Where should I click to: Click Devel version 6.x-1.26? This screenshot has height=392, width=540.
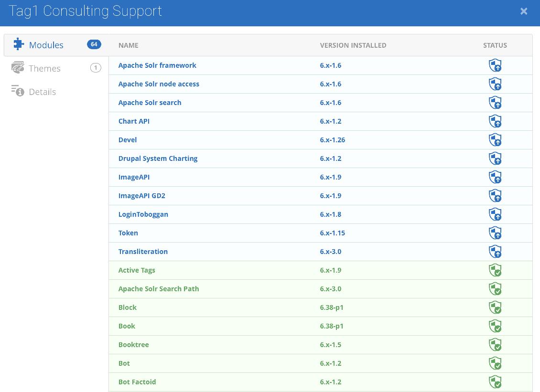point(332,140)
